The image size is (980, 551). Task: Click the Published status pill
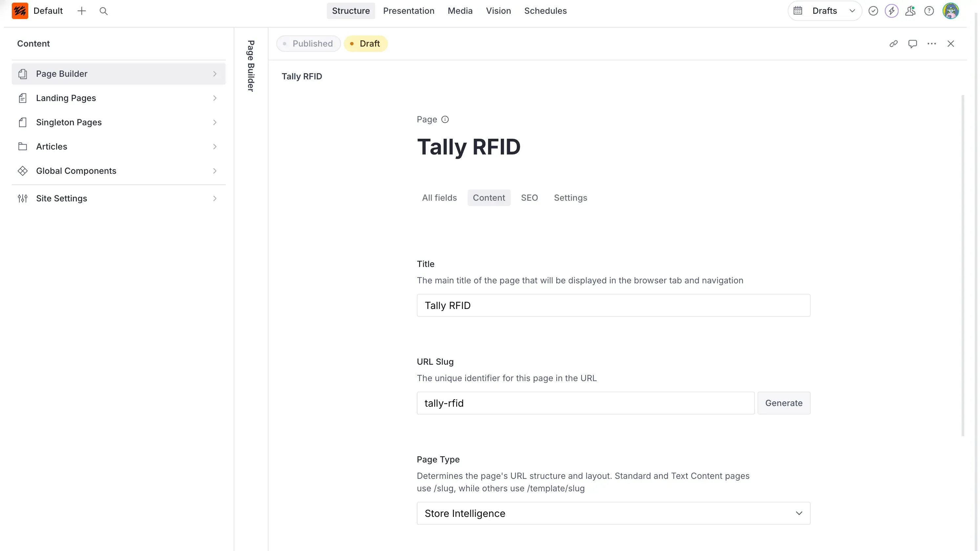click(x=309, y=43)
